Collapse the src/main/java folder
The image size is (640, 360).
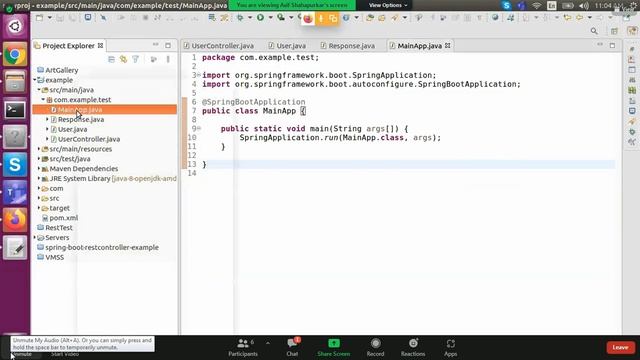coord(39,90)
